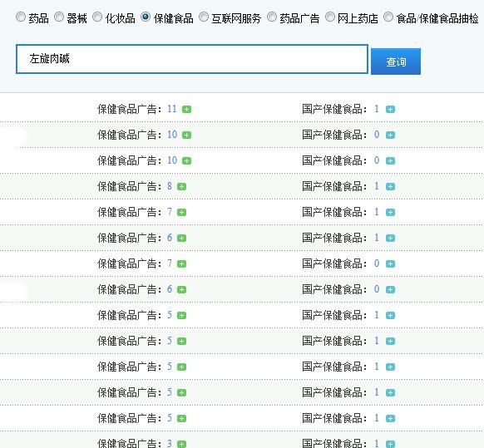Viewport: 484px width, 448px height.
Task: Select the 药品 radio button
Action: click(21, 17)
